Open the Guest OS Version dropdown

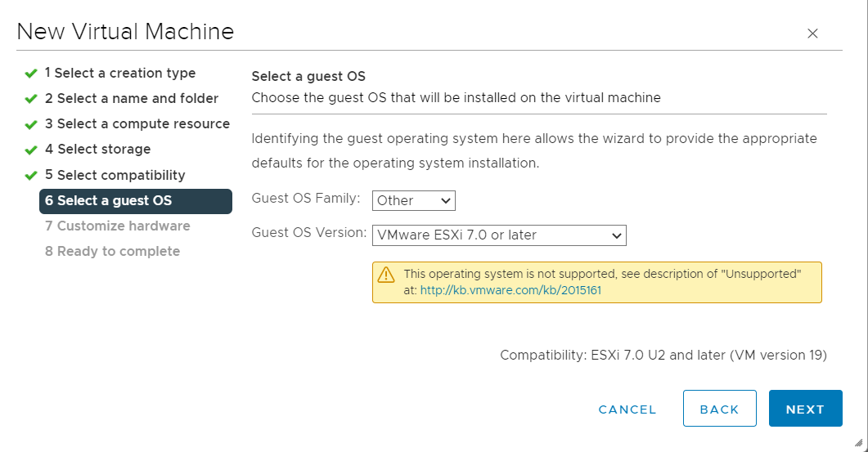[499, 235]
